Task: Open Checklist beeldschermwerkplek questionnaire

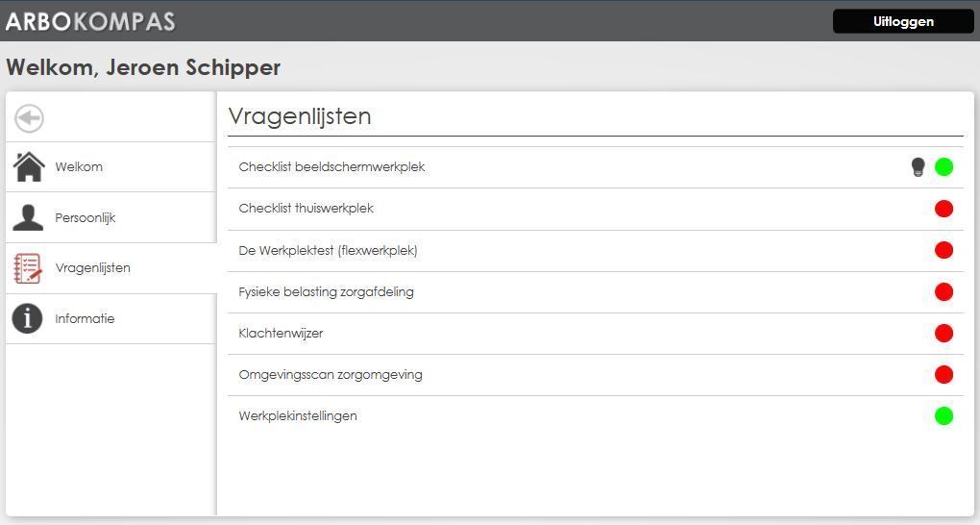Action: coord(331,167)
